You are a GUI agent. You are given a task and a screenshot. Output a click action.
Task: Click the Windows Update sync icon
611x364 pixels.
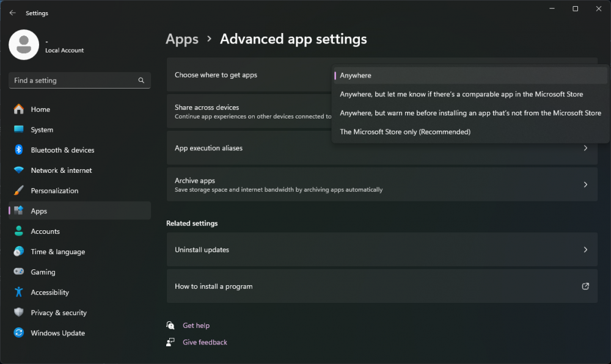point(19,333)
